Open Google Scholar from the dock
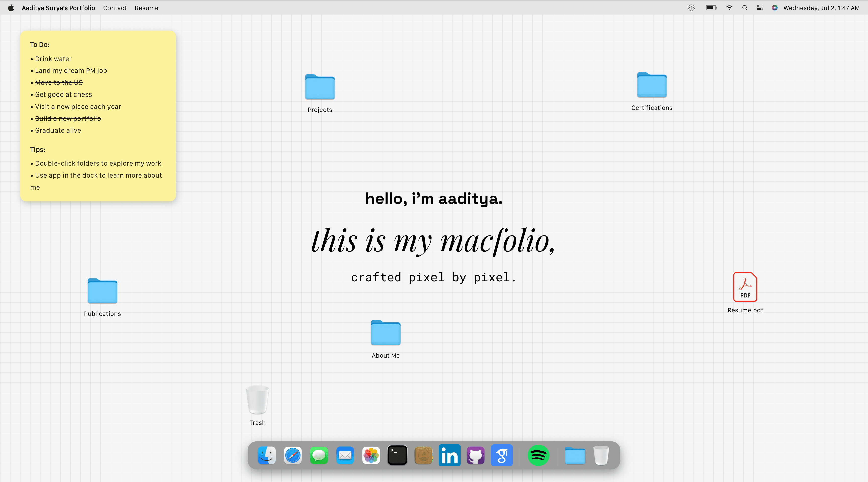 (x=502, y=455)
